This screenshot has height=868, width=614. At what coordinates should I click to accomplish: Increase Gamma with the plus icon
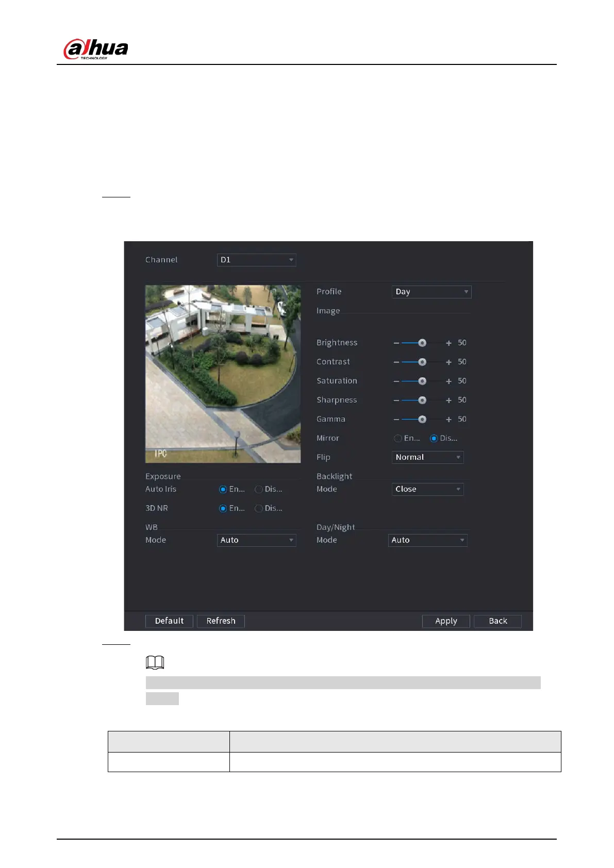[449, 420]
